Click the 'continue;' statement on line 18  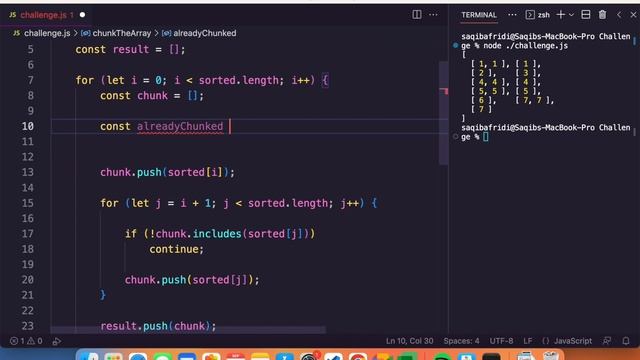coord(176,249)
